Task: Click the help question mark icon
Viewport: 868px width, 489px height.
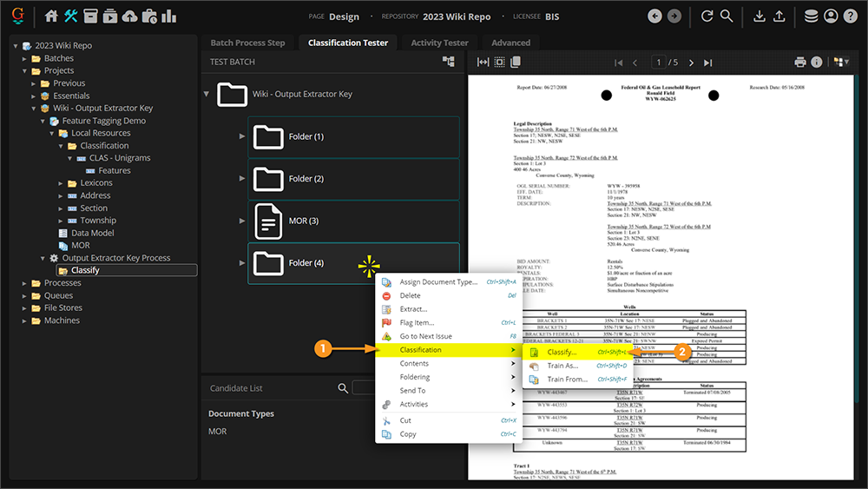Action: click(x=850, y=17)
